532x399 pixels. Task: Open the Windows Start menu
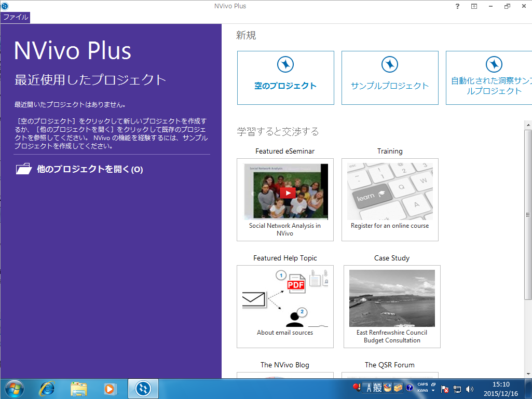coord(14,389)
